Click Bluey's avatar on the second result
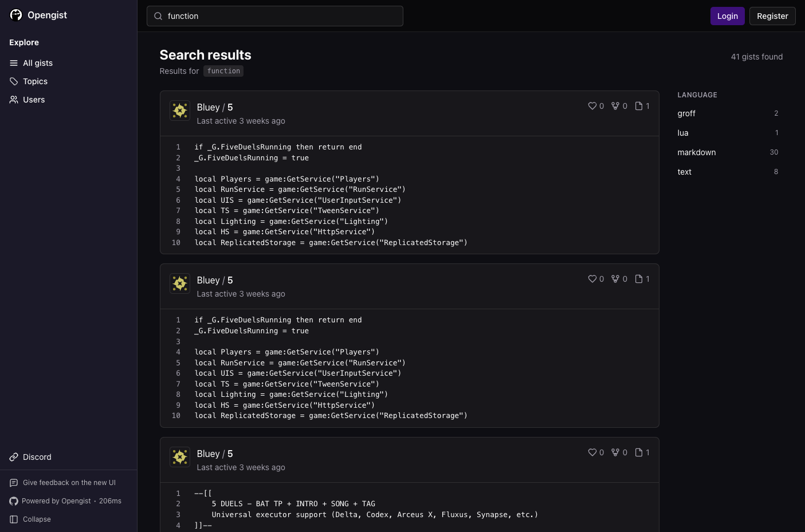The height and width of the screenshot is (532, 805). [180, 283]
